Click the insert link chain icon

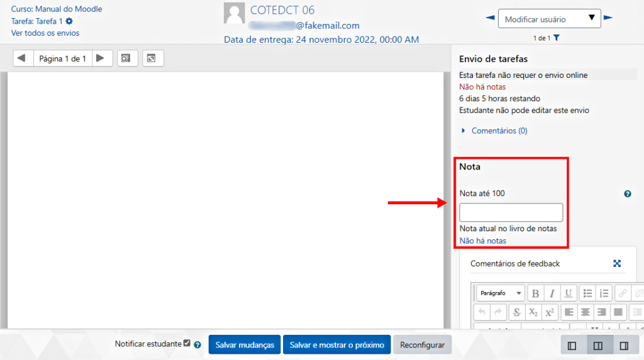(x=623, y=293)
